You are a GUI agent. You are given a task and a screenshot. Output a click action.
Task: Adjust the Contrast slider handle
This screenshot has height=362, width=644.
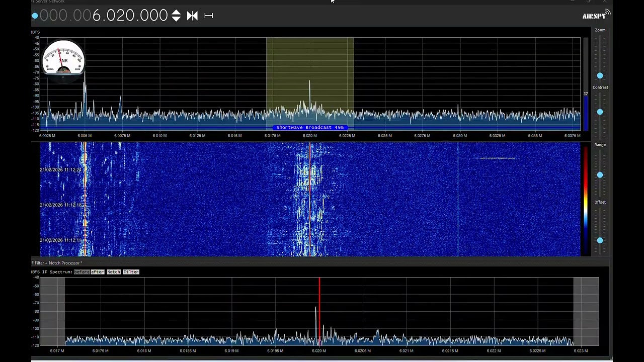[x=600, y=112]
